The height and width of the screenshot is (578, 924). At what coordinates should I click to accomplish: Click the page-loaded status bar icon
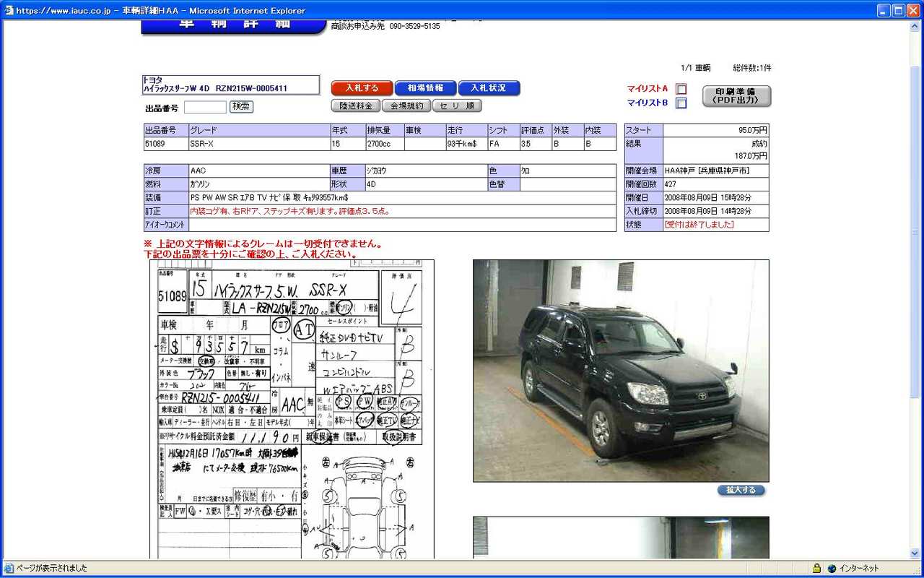(9, 568)
